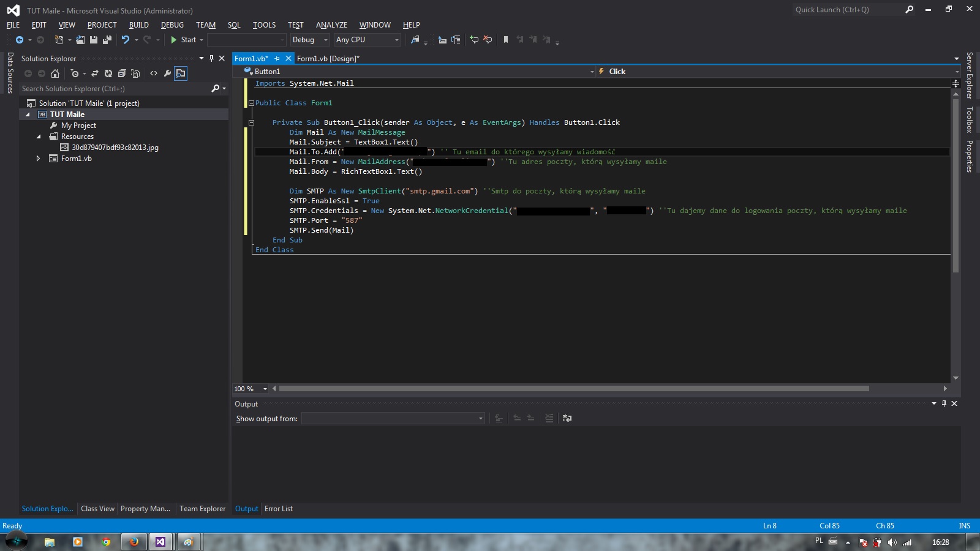Screen dimensions: 980x551
Task: Click the Navigate Backward arrow in toolbar
Action: coord(20,40)
